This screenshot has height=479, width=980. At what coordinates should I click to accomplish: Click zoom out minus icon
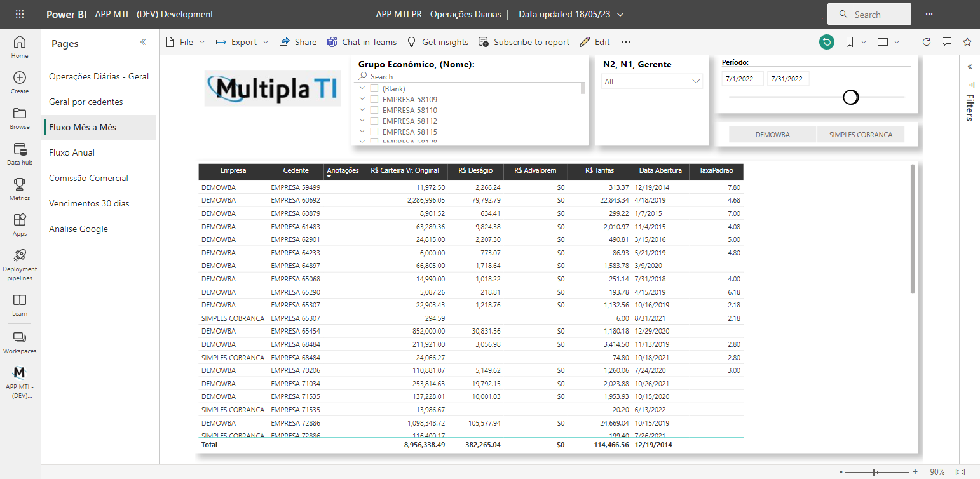841,472
